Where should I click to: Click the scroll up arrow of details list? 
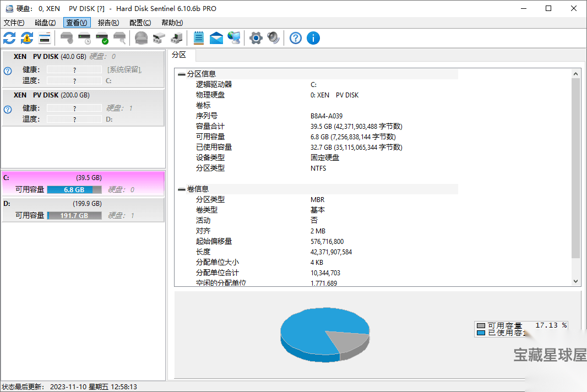pyautogui.click(x=576, y=74)
